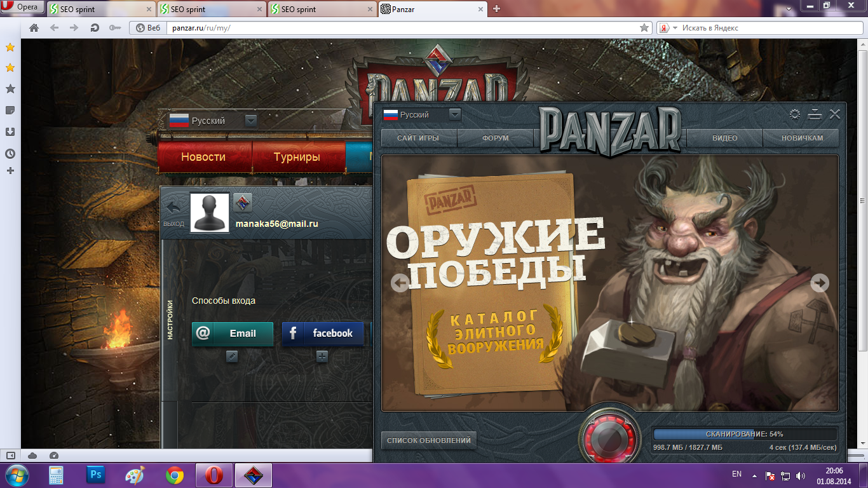Open a new browser tab with plus button
This screenshot has width=868, height=488.
click(x=497, y=9)
